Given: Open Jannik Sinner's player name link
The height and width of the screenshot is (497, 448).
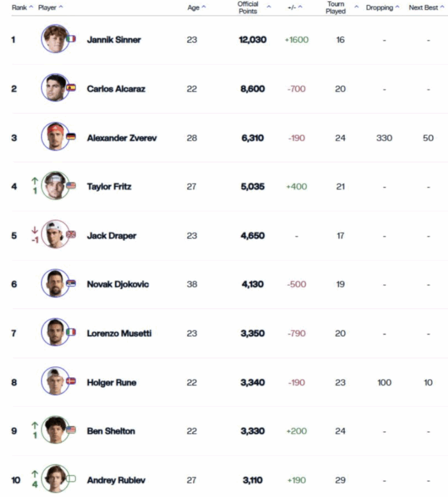Looking at the screenshot, I should pyautogui.click(x=114, y=40).
